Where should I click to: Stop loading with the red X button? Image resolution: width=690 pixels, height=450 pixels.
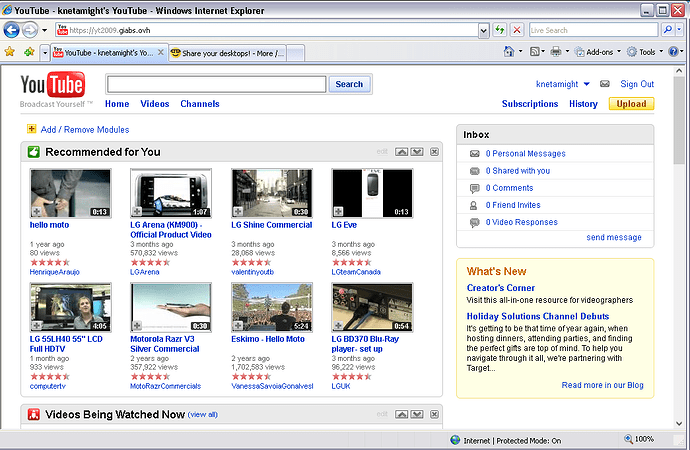pyautogui.click(x=517, y=30)
